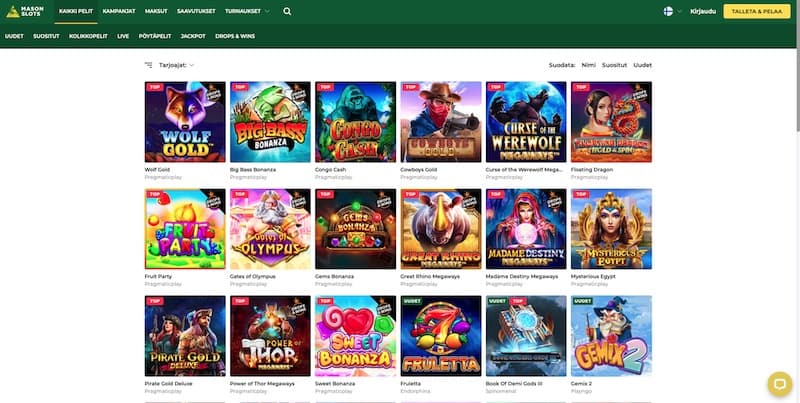Click the Playngo provider label under Gemix 2
The height and width of the screenshot is (403, 800).
[581, 391]
